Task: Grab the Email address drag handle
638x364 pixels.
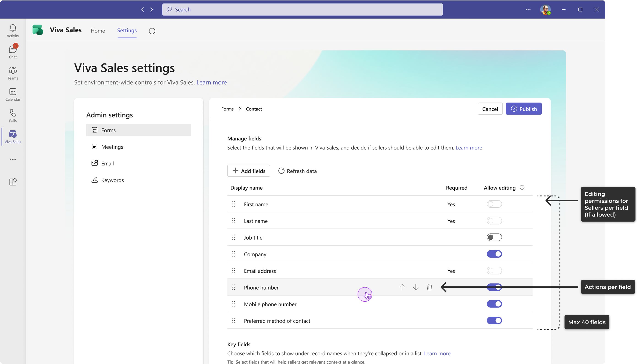Action: pyautogui.click(x=233, y=271)
